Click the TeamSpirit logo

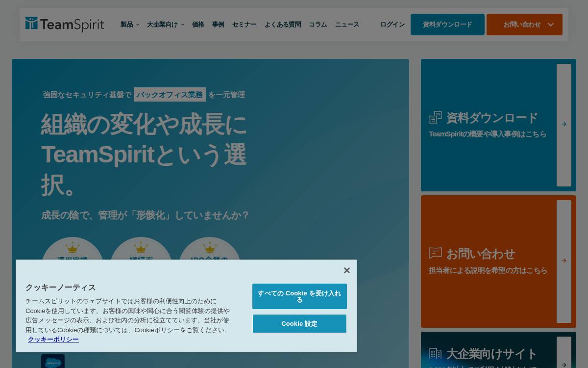click(x=65, y=24)
